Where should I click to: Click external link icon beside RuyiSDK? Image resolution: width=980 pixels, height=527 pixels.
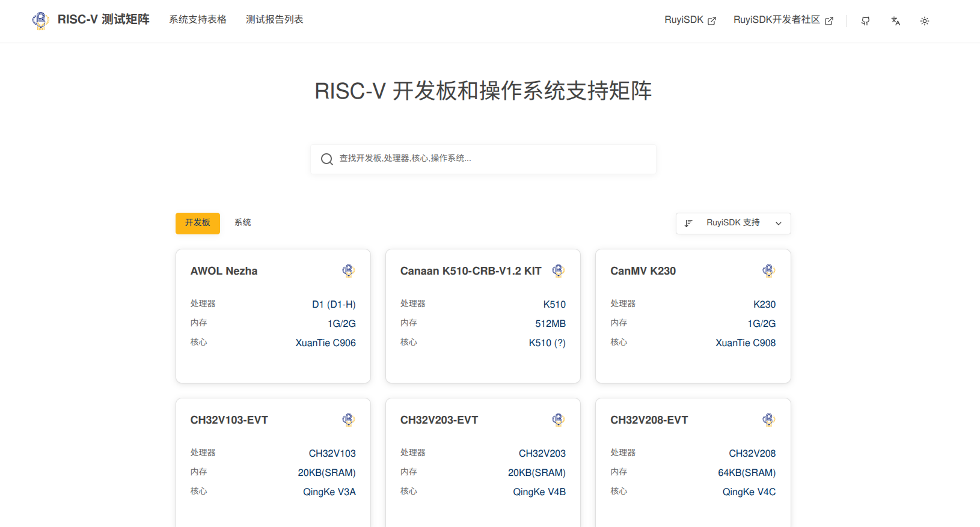(x=712, y=21)
